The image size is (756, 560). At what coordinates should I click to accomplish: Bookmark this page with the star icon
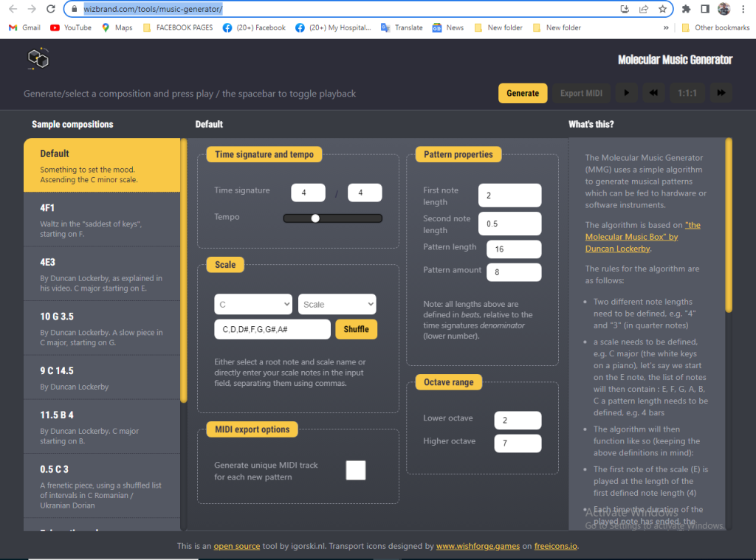click(662, 9)
